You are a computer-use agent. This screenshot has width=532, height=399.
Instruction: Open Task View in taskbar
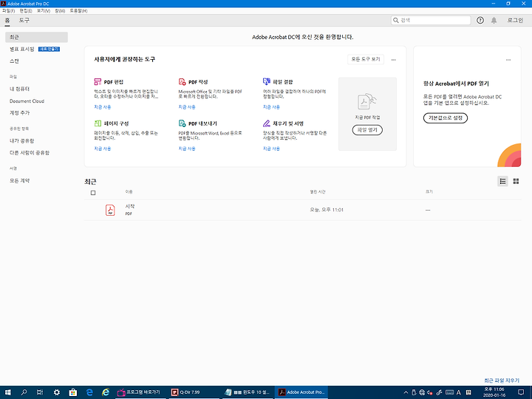40,392
